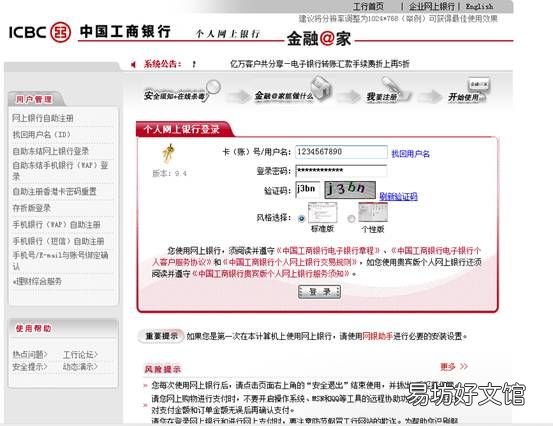Click the golden keys icon
Image resolution: width=553 pixels, height=426 pixels.
click(x=168, y=154)
